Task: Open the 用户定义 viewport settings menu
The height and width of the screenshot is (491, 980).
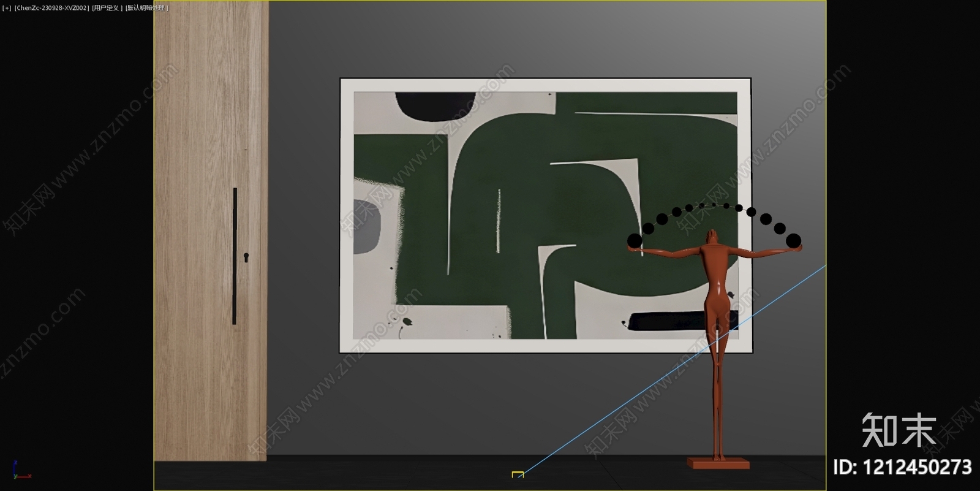Action: (x=107, y=8)
